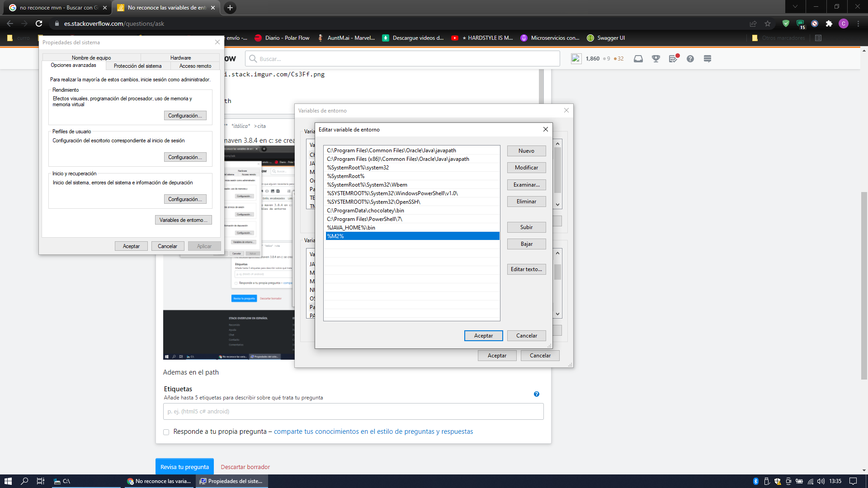This screenshot has width=868, height=488.
Task: Click Subir to move path entry up
Action: pos(526,227)
